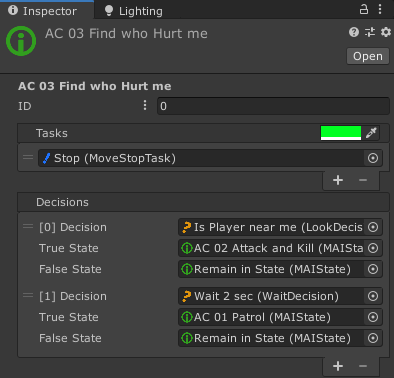The height and width of the screenshot is (378, 394).
Task: Remove a decision with the minus button
Action: (363, 366)
